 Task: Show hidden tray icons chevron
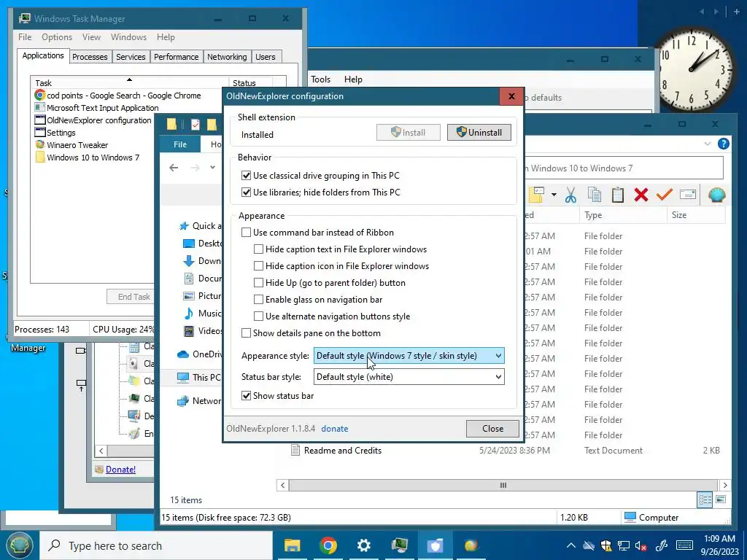[x=570, y=545]
